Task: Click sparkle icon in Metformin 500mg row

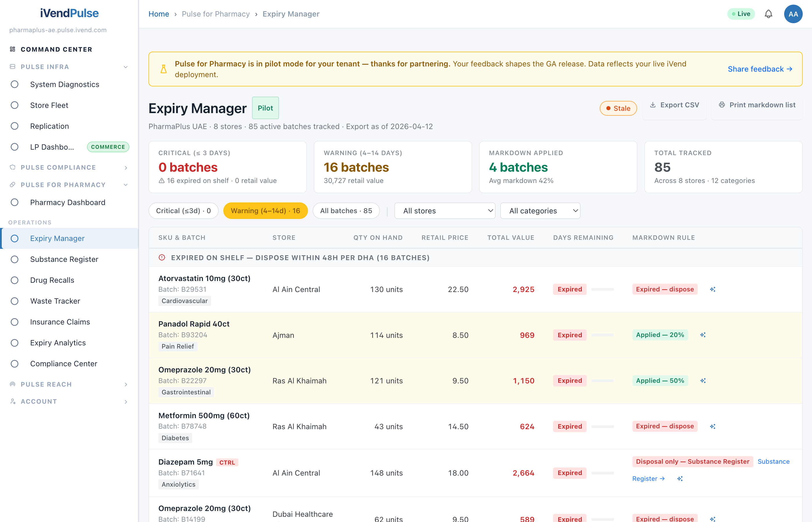Action: 712,426
